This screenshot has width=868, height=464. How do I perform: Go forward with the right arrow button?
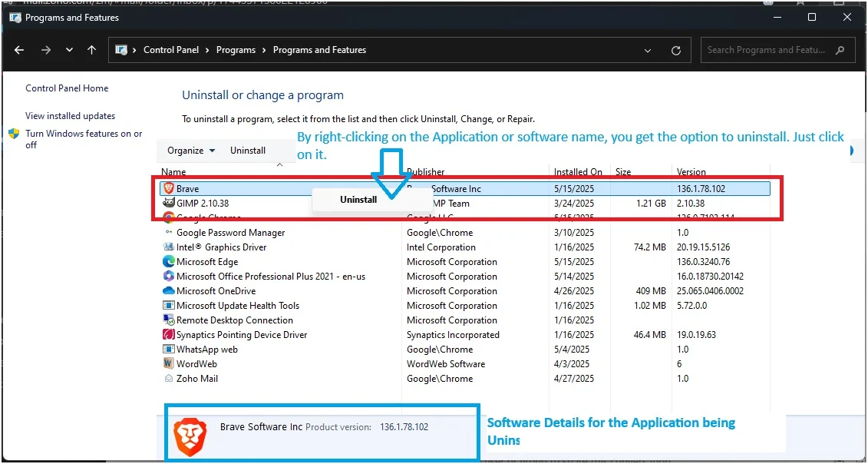tap(46, 50)
